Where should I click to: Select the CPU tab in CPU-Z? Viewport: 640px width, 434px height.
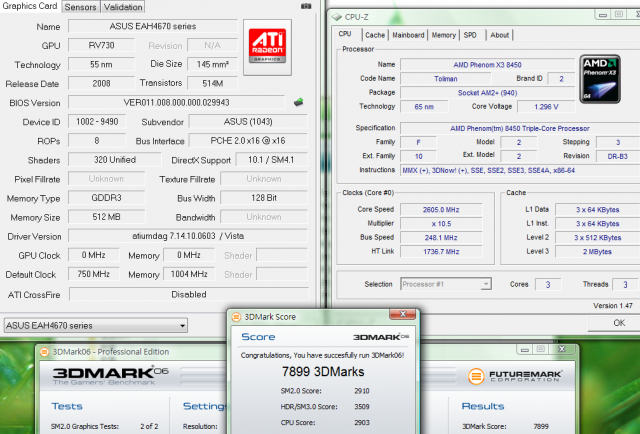coord(345,34)
